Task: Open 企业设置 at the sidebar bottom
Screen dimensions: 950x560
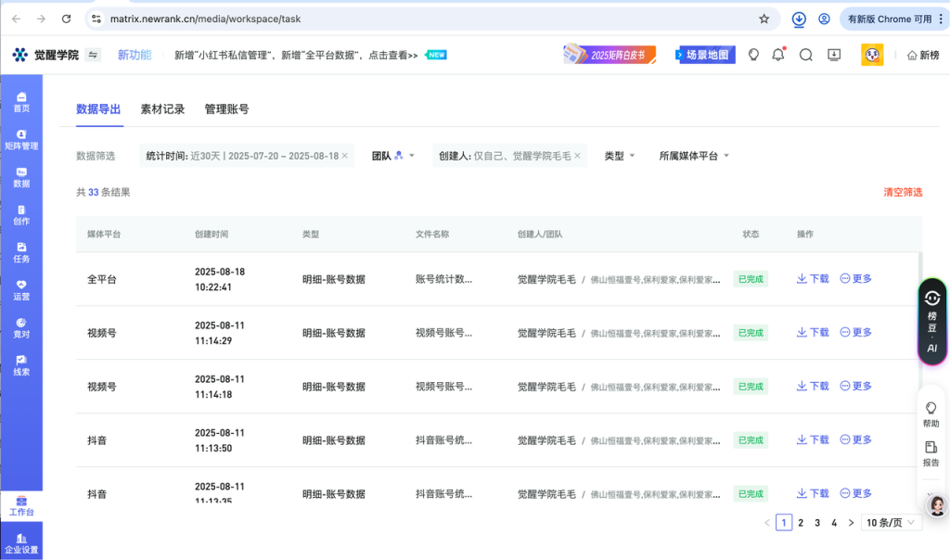Action: 21,543
